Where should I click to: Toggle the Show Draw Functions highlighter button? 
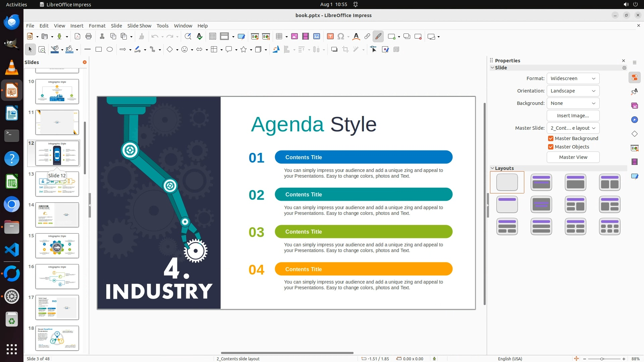pyautogui.click(x=378, y=36)
